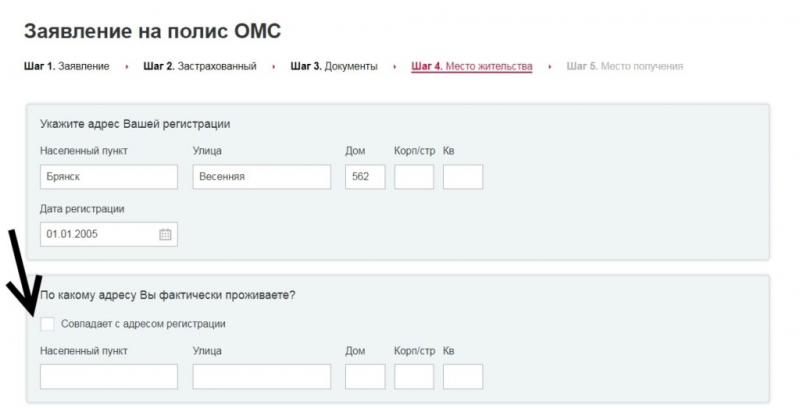Click registration Корп/стр empty field
Screen dimensions: 800x408
(x=414, y=177)
